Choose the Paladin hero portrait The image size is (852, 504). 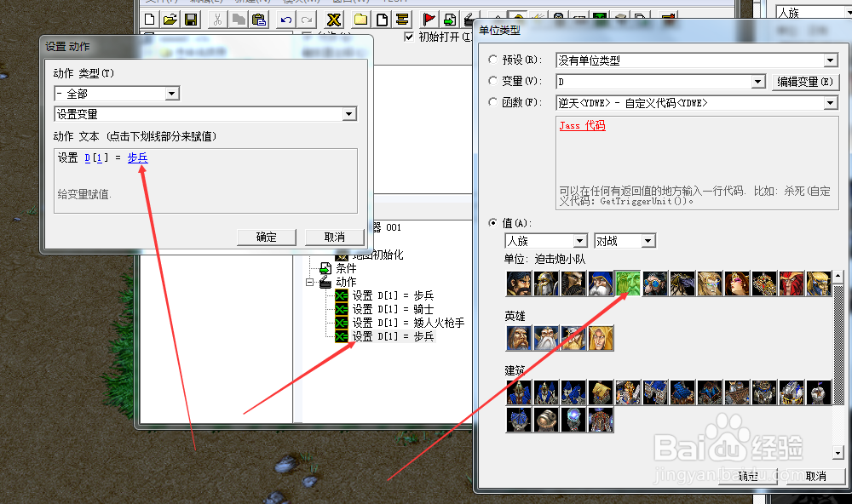click(519, 338)
